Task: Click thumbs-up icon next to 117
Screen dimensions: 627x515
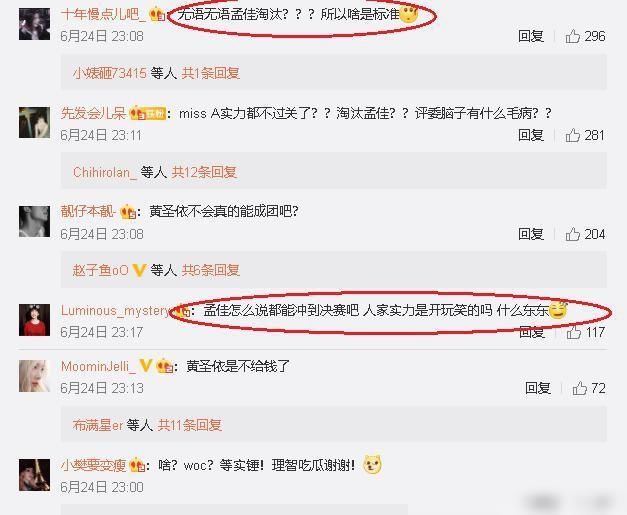Action: pos(573,332)
